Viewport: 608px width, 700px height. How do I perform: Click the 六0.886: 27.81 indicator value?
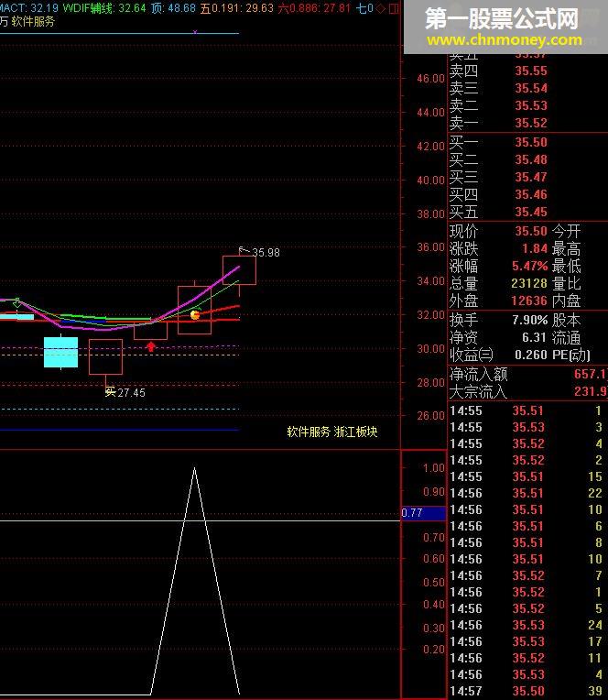(314, 8)
